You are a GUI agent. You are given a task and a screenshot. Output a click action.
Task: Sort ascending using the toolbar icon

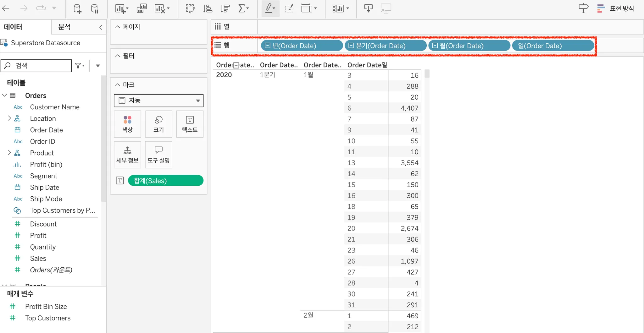[208, 8]
